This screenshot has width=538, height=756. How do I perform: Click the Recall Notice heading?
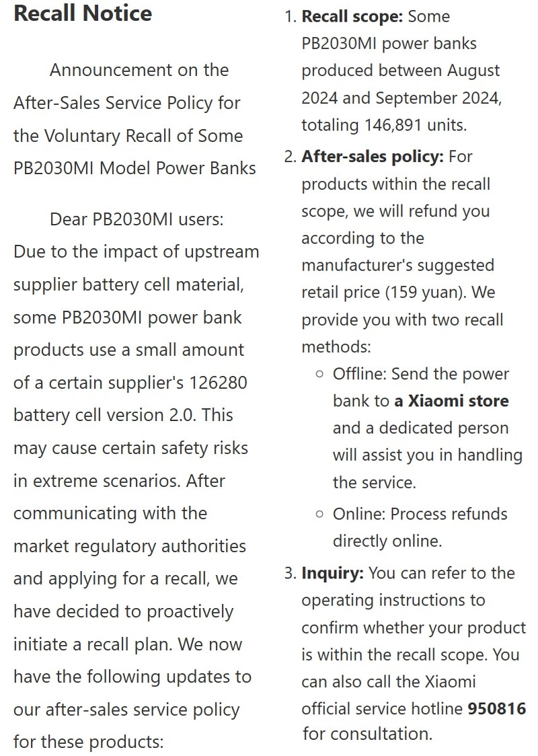pyautogui.click(x=83, y=13)
